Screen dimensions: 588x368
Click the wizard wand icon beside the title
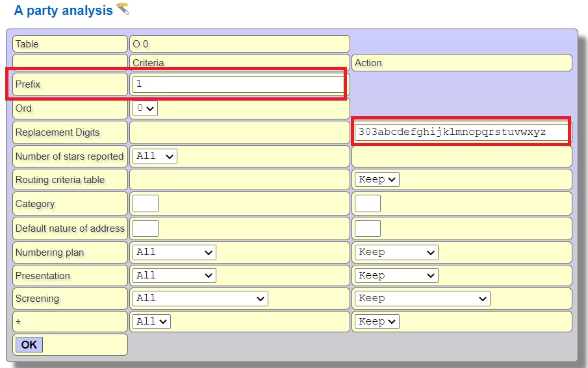tap(122, 9)
